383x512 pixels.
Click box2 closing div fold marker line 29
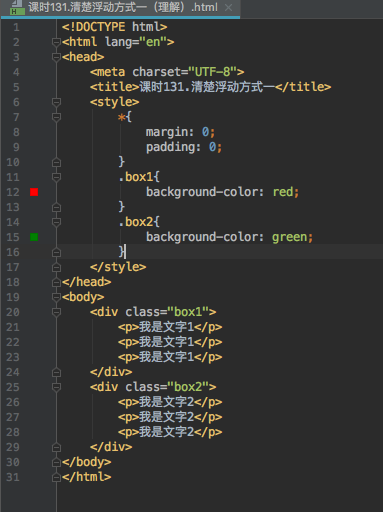click(x=56, y=447)
